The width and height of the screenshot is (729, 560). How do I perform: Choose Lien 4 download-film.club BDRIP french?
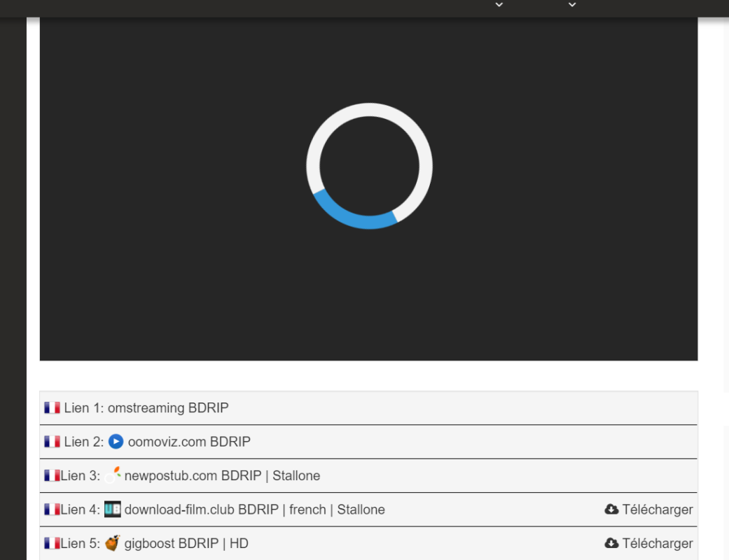(368, 510)
